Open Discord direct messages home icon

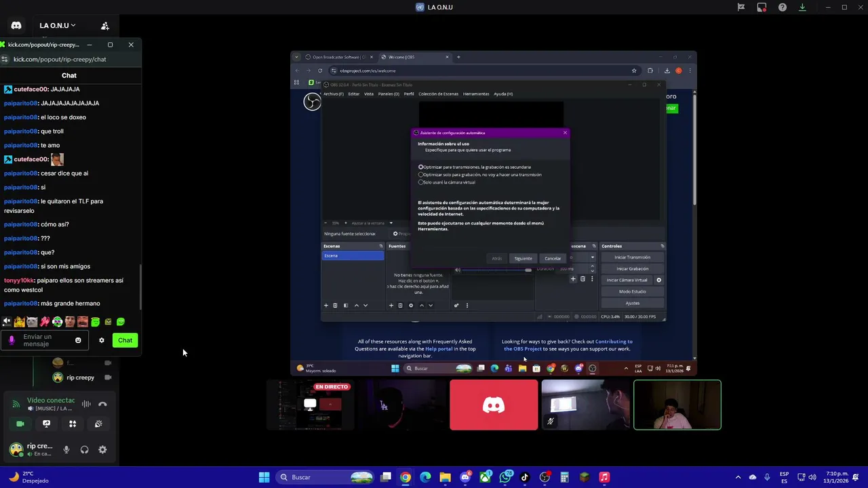tap(16, 26)
